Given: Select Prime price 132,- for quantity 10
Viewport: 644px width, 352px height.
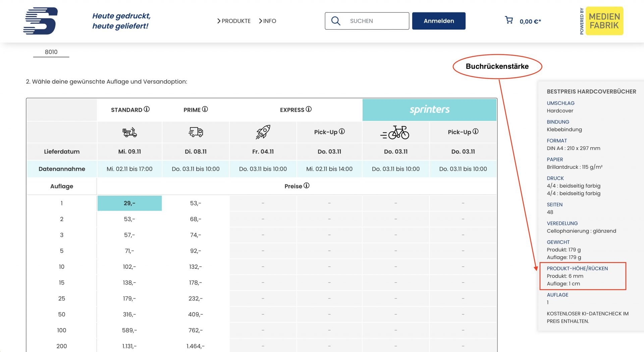Looking at the screenshot, I should pos(196,267).
